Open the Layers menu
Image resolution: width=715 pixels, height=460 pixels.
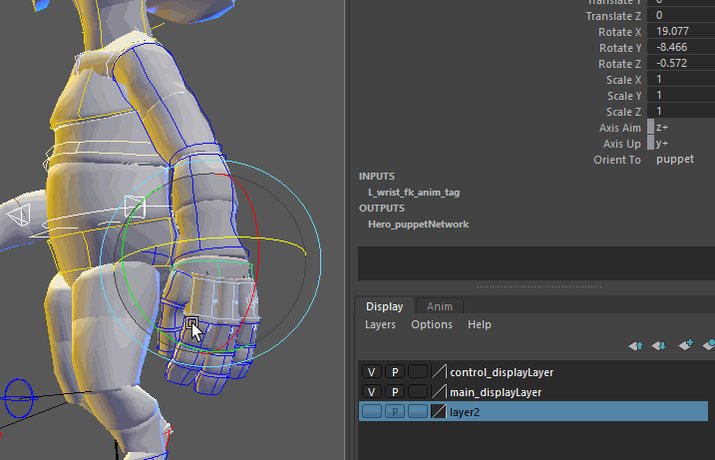[380, 325]
